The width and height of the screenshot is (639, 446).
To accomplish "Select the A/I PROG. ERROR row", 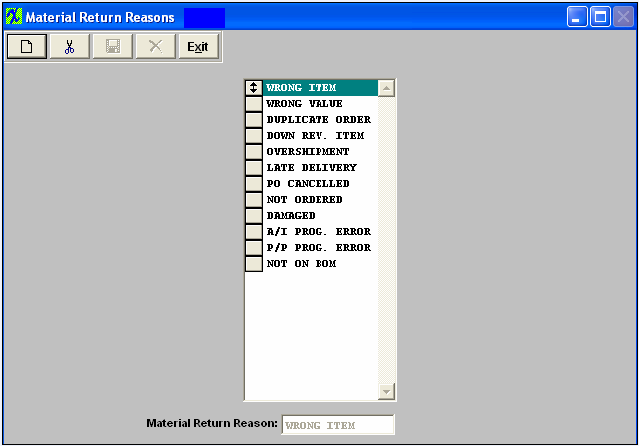I will 320,232.
